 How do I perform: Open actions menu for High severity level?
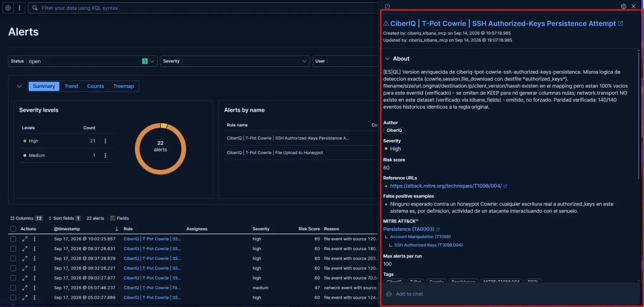105,141
